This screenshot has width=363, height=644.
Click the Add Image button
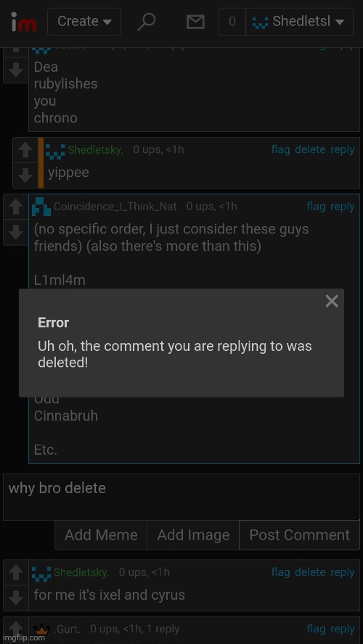tap(193, 534)
